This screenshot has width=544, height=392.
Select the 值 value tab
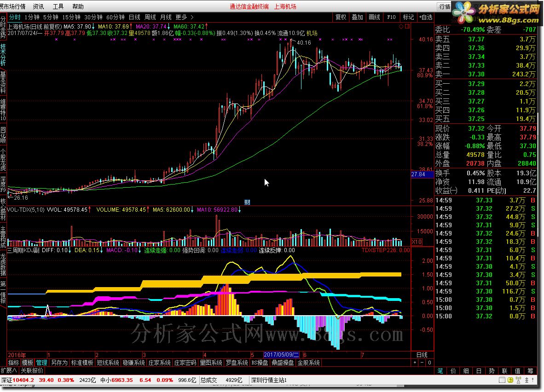[x=517, y=371]
